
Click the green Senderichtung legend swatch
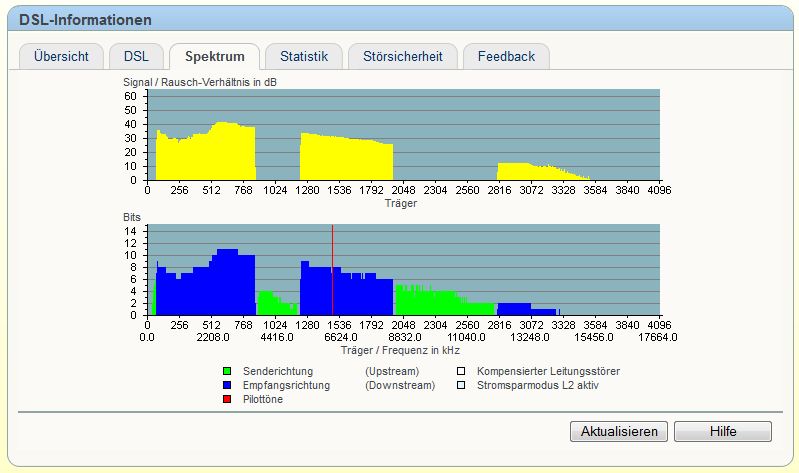pyautogui.click(x=227, y=371)
